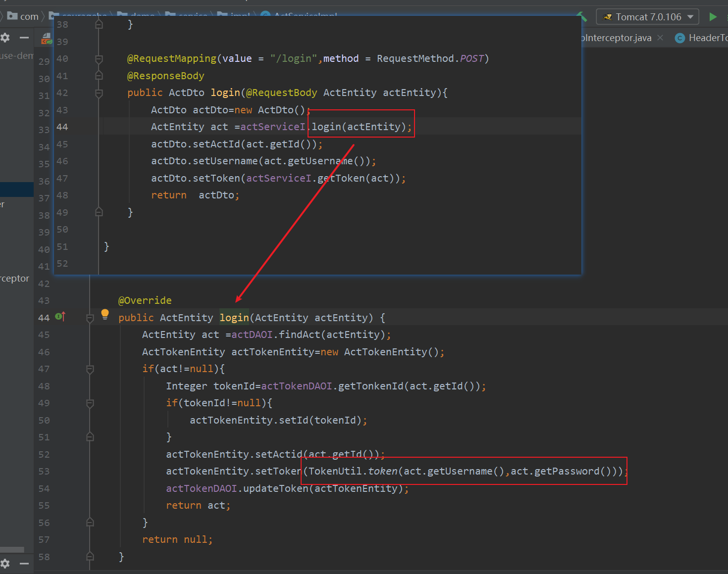Select the 'use-dem' project tree item
Viewport: 728px width, 574px height.
tap(17, 55)
